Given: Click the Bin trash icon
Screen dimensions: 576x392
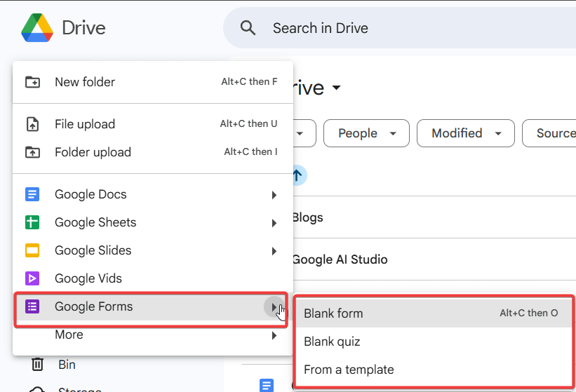Looking at the screenshot, I should [x=37, y=364].
